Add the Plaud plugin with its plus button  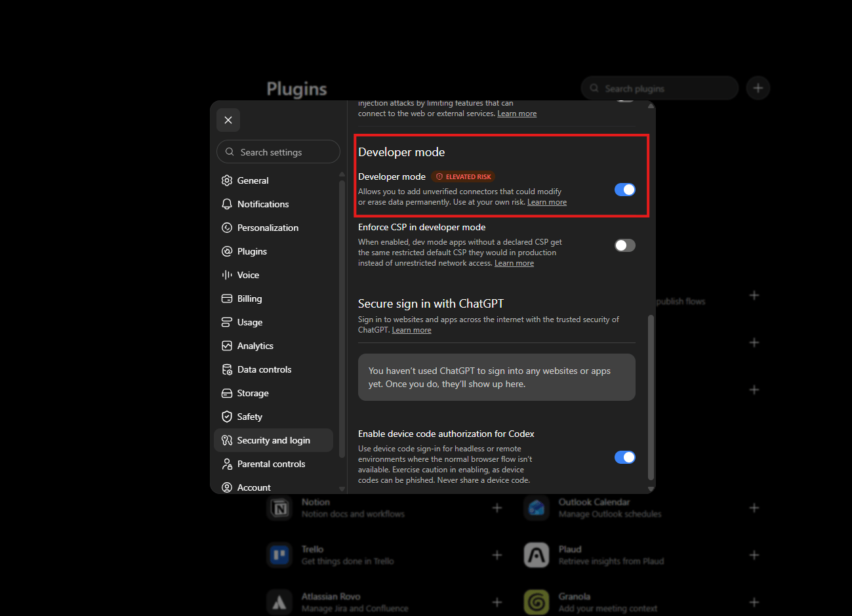point(754,555)
